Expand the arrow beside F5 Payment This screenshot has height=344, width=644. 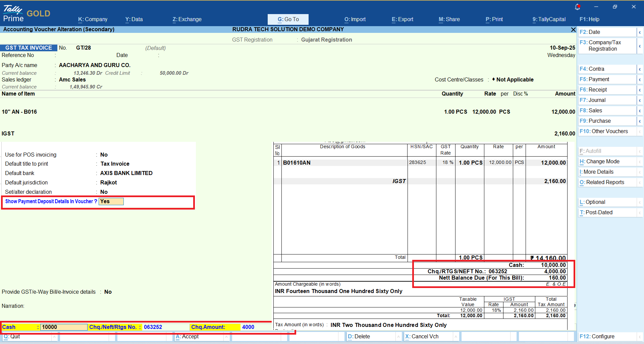(x=640, y=79)
